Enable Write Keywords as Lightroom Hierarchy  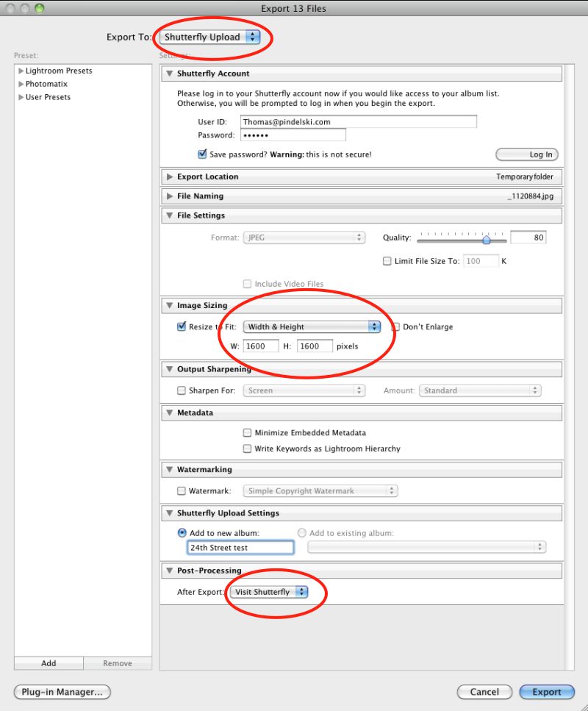coord(247,449)
